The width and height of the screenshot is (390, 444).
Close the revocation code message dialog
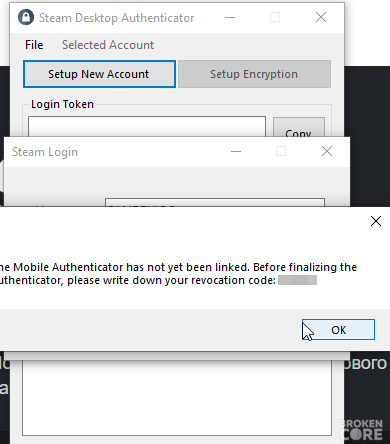point(376,221)
